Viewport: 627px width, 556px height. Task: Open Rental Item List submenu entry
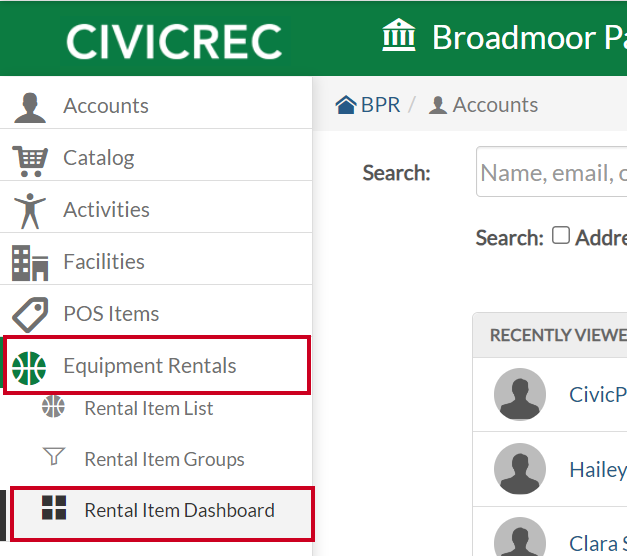click(x=149, y=408)
